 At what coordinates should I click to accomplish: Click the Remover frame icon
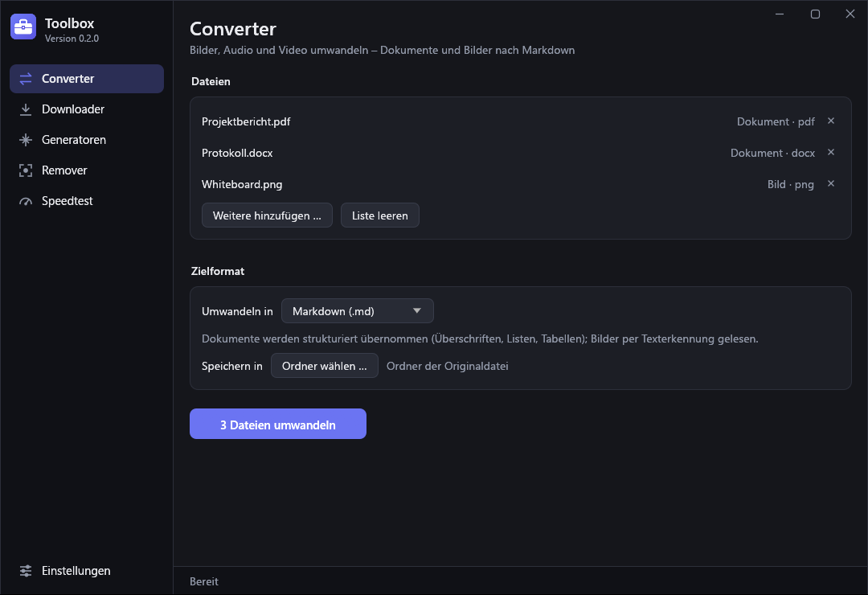[x=26, y=170]
